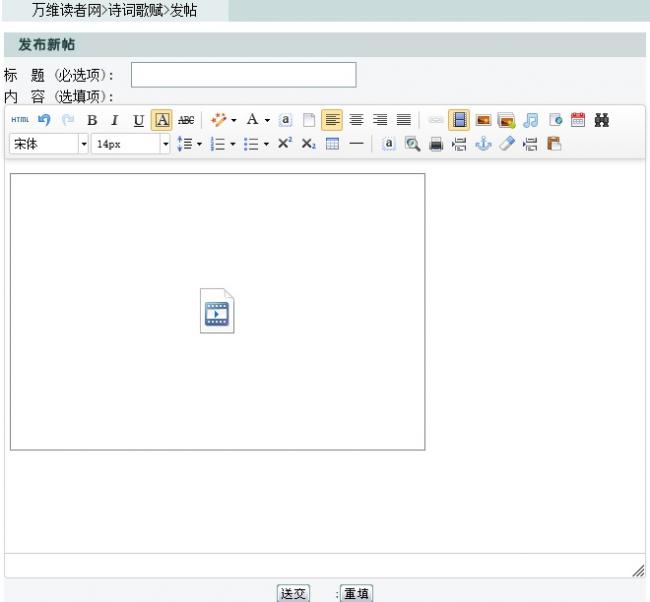Image resolution: width=650 pixels, height=602 pixels.
Task: Click the page break icon next to the printer
Action: [459, 144]
